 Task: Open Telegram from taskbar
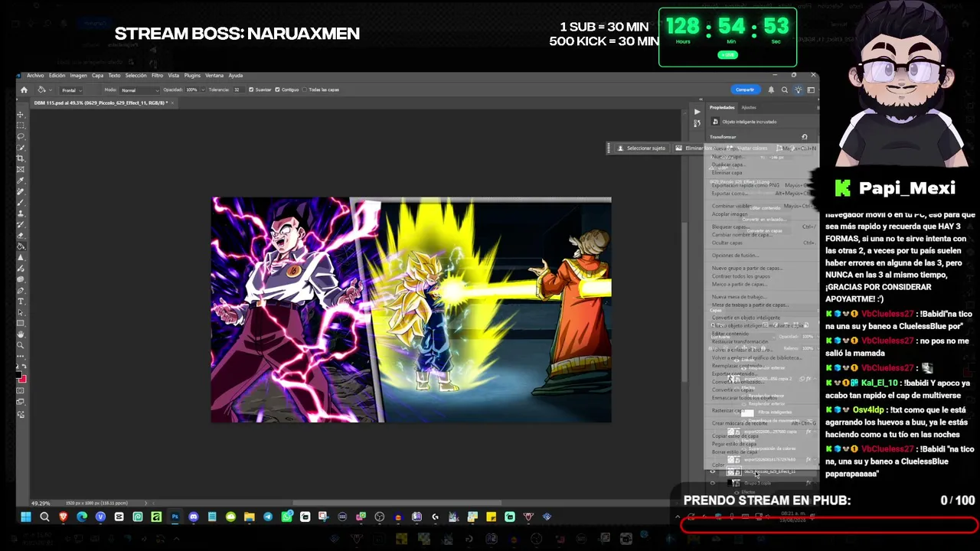[x=268, y=517]
